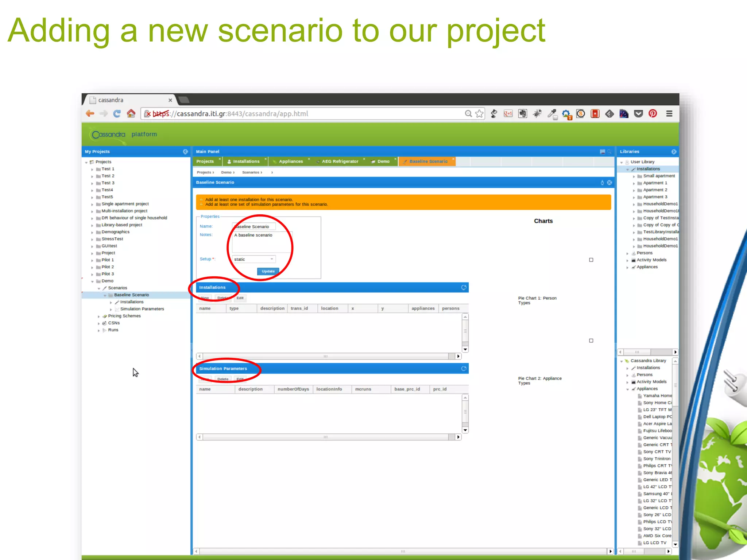Collapse the Cassandra Library node

click(x=622, y=361)
